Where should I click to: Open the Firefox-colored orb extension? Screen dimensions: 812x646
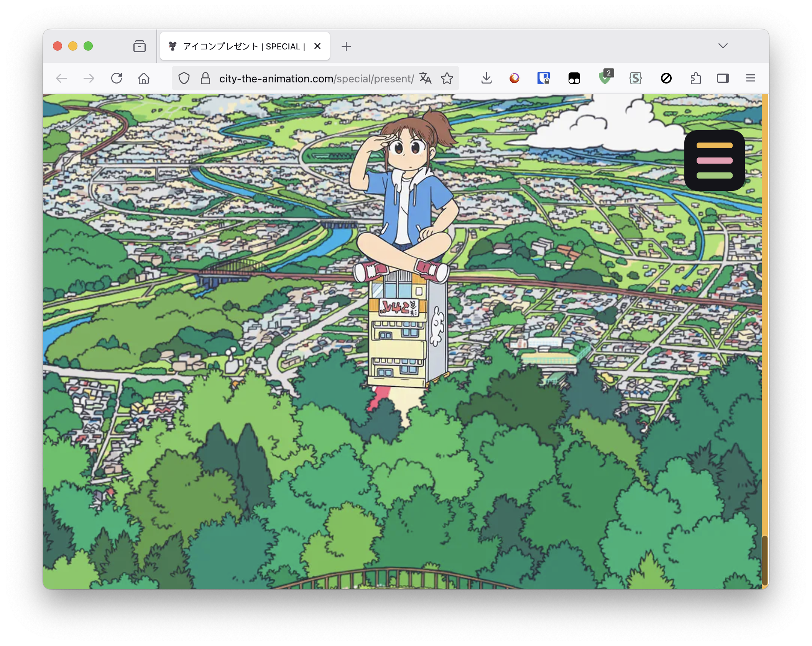(x=514, y=79)
